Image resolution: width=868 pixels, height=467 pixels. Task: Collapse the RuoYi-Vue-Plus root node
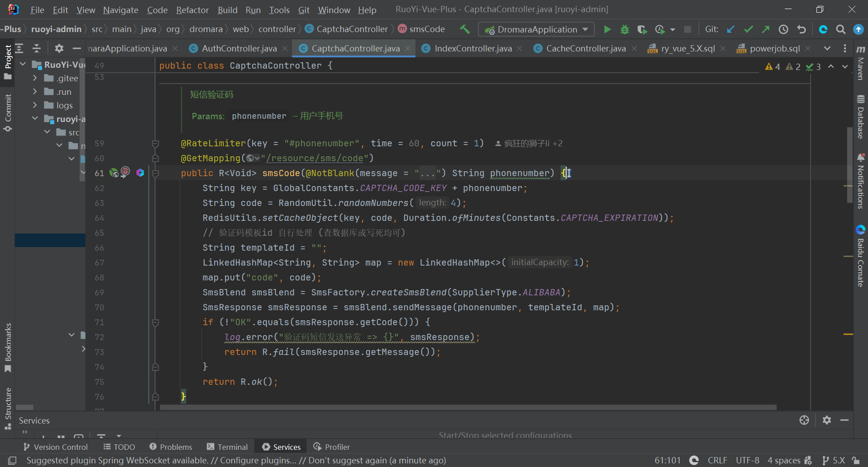[23, 65]
